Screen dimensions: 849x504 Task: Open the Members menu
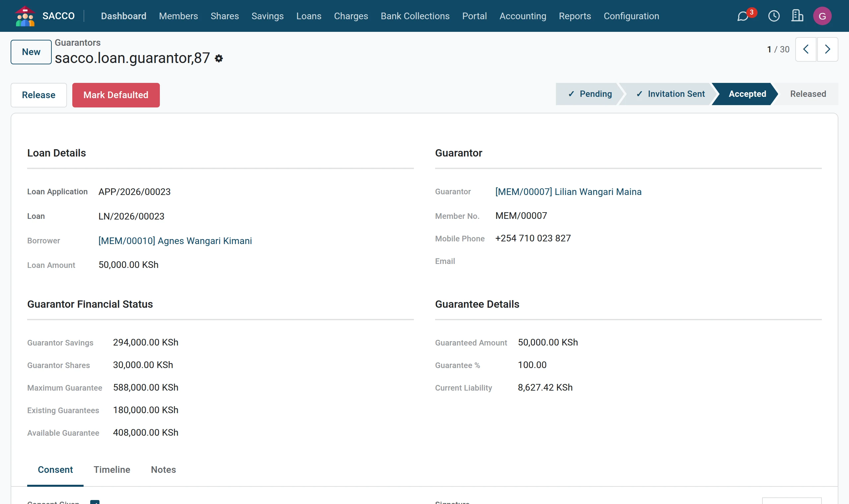coord(178,16)
